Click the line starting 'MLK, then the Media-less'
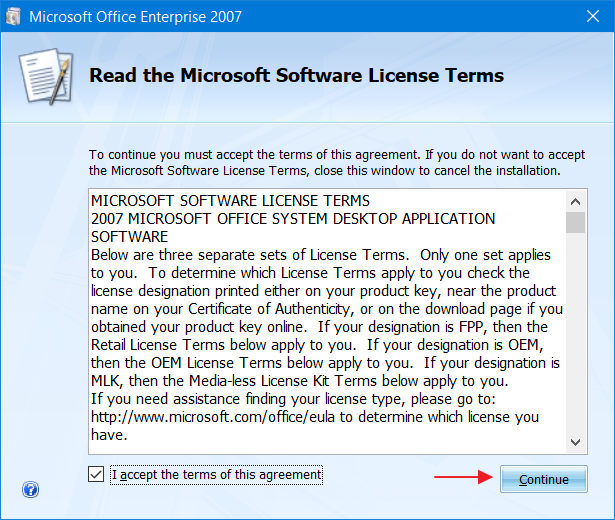Viewport: 615px width, 520px height. point(300,381)
